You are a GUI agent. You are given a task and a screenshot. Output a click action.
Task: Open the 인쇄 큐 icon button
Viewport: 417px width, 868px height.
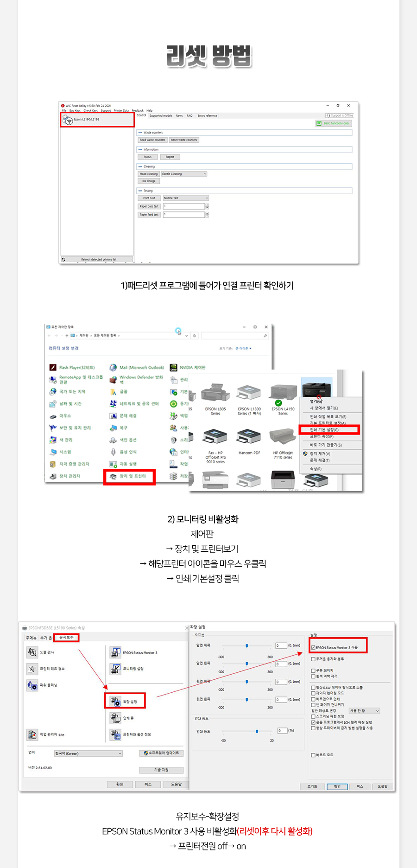point(115,718)
